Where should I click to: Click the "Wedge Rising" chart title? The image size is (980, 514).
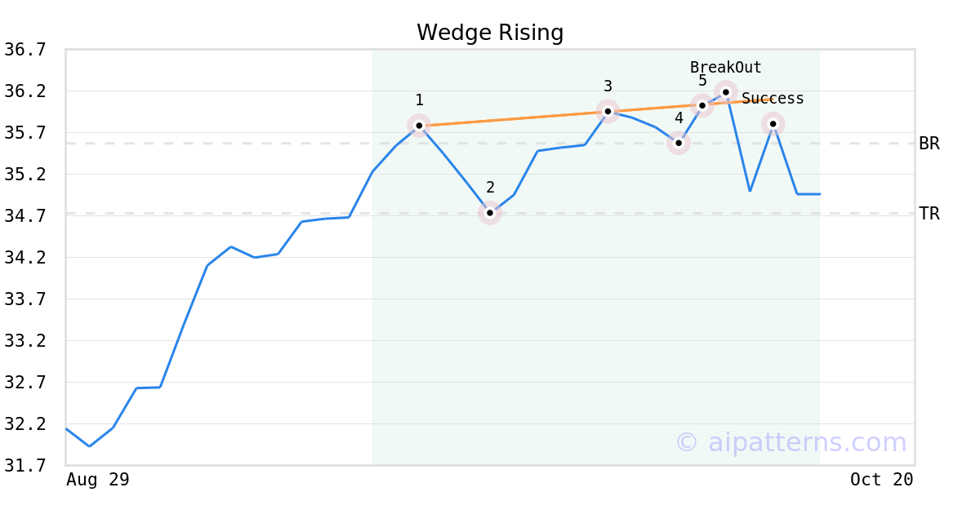pyautogui.click(x=490, y=33)
